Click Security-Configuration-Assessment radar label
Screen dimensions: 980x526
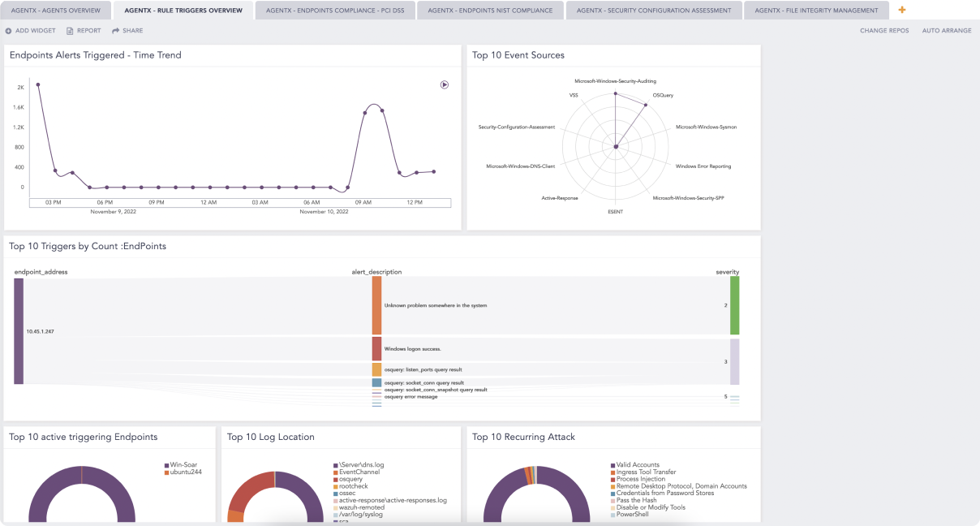(x=517, y=127)
